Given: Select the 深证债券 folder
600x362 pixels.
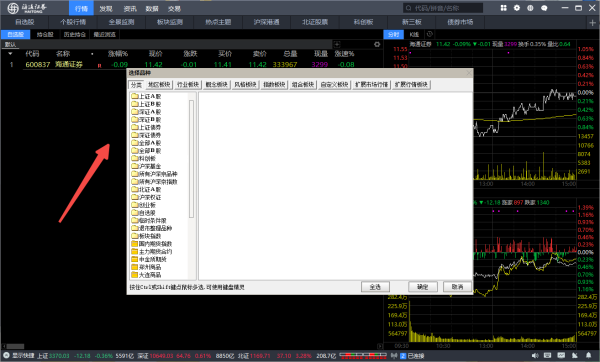Looking at the screenshot, I should [146, 135].
